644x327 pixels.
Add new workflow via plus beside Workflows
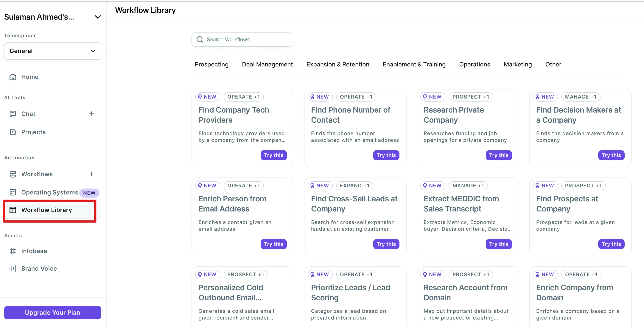[x=91, y=174]
